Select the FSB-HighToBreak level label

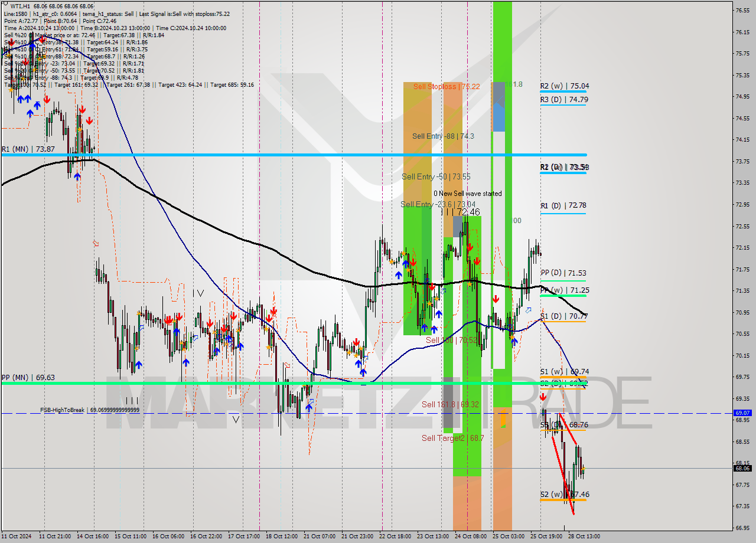[90, 410]
